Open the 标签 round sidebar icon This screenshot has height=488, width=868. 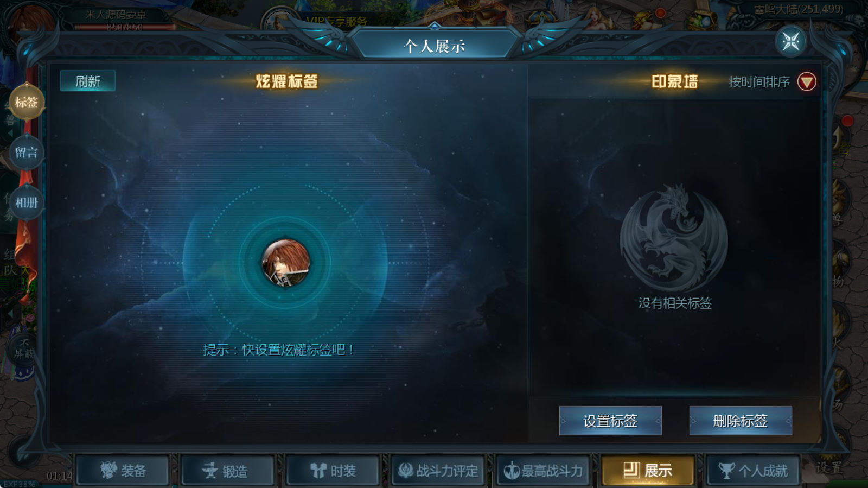[26, 102]
